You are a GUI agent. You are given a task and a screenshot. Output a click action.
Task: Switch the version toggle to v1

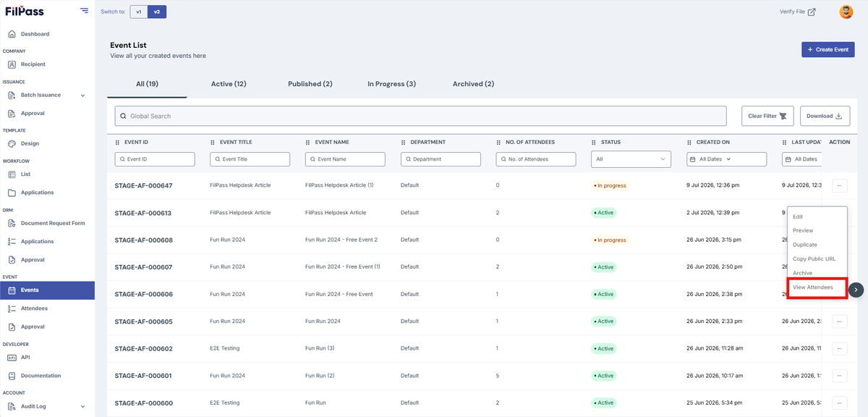(x=139, y=12)
